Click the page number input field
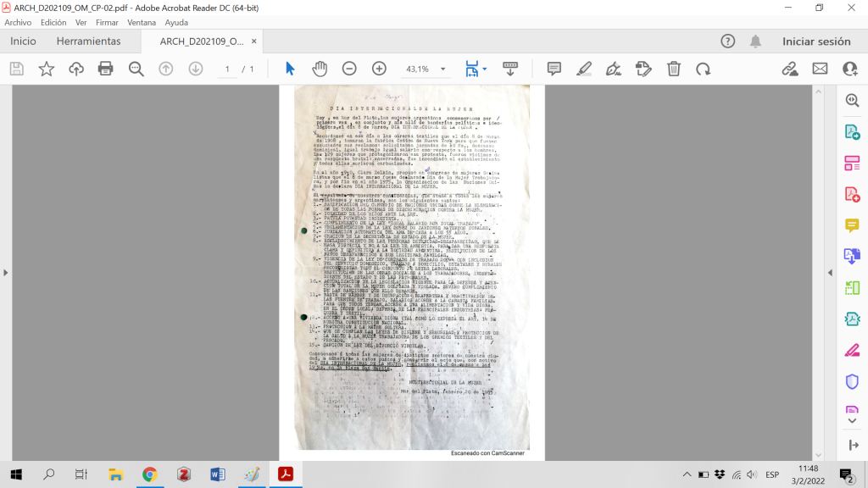 (227, 69)
